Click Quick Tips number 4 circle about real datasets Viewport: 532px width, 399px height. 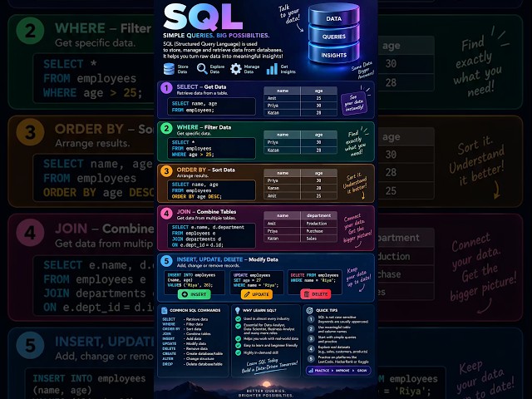pos(311,349)
